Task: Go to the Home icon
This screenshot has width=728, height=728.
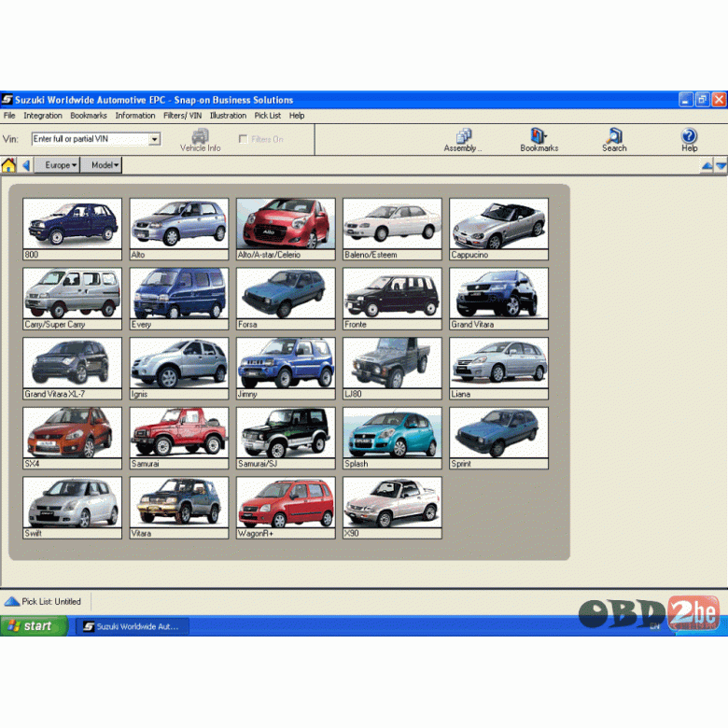Action: point(8,165)
